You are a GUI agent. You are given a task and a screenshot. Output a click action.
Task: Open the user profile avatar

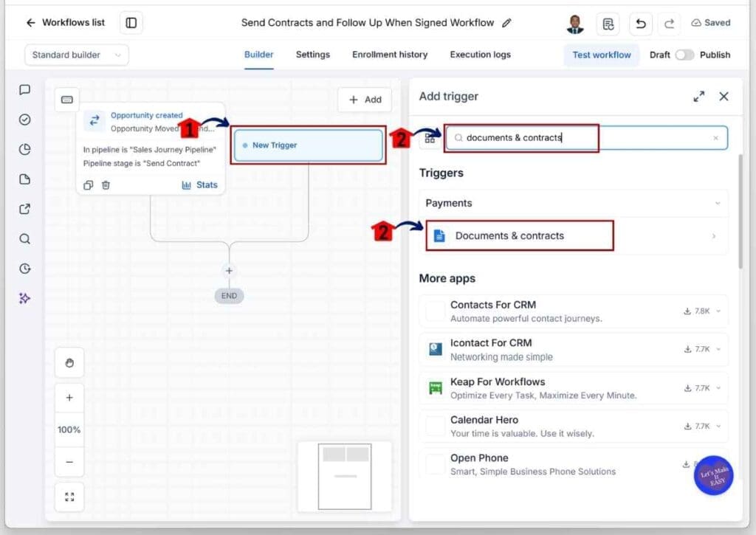pos(574,24)
